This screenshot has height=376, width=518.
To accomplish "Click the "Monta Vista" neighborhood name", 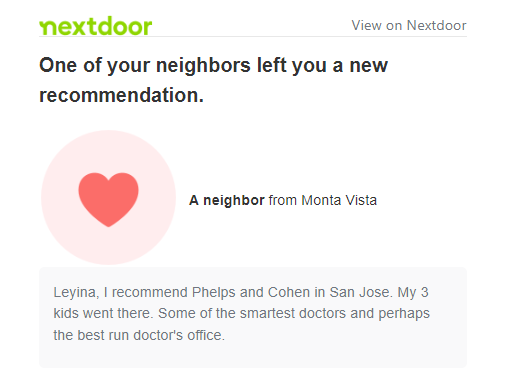I will [339, 200].
